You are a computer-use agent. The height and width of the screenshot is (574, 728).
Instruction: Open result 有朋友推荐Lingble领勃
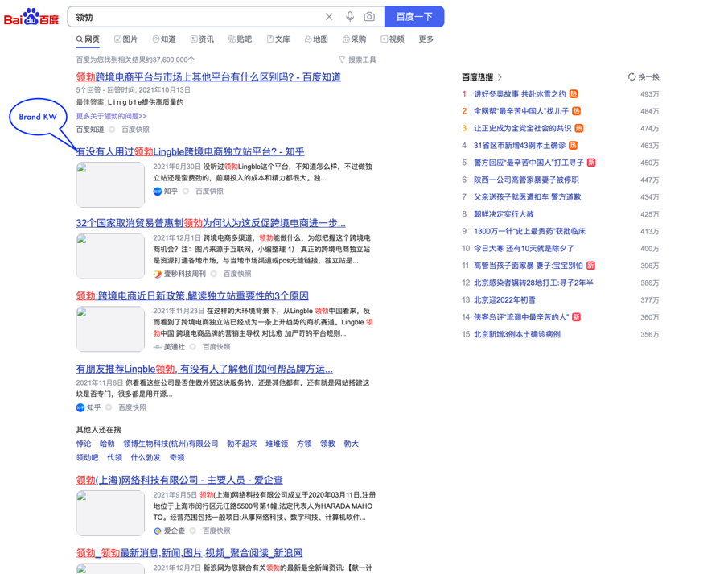pos(204,369)
